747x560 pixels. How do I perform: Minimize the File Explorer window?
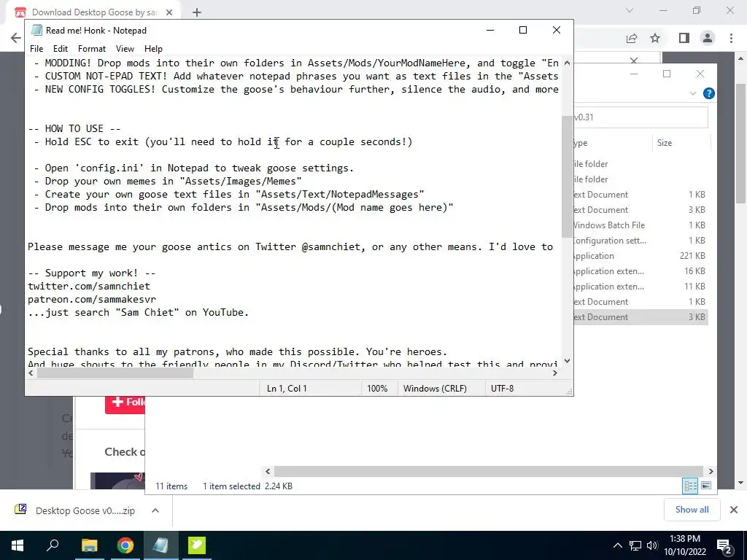(634, 74)
